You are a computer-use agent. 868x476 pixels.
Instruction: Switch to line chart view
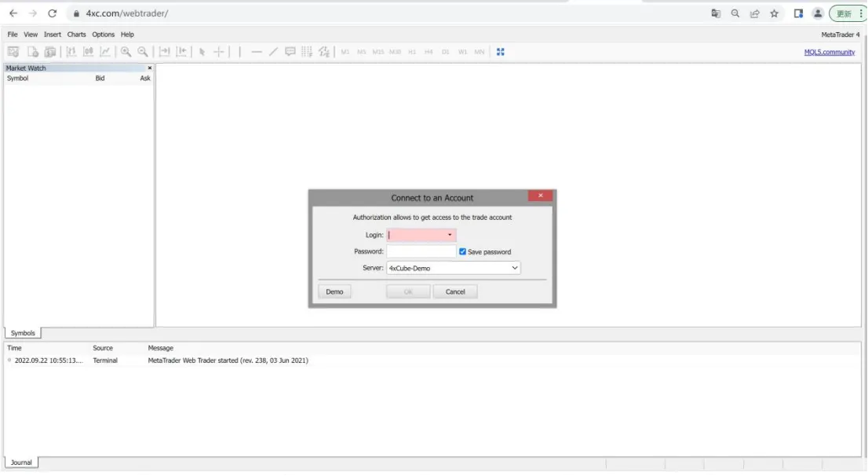tap(104, 52)
